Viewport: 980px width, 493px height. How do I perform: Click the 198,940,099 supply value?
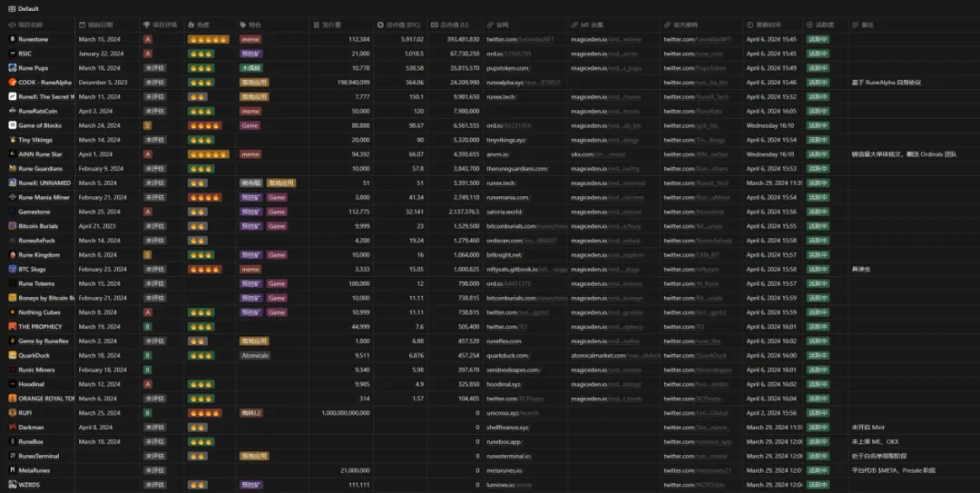coord(353,83)
